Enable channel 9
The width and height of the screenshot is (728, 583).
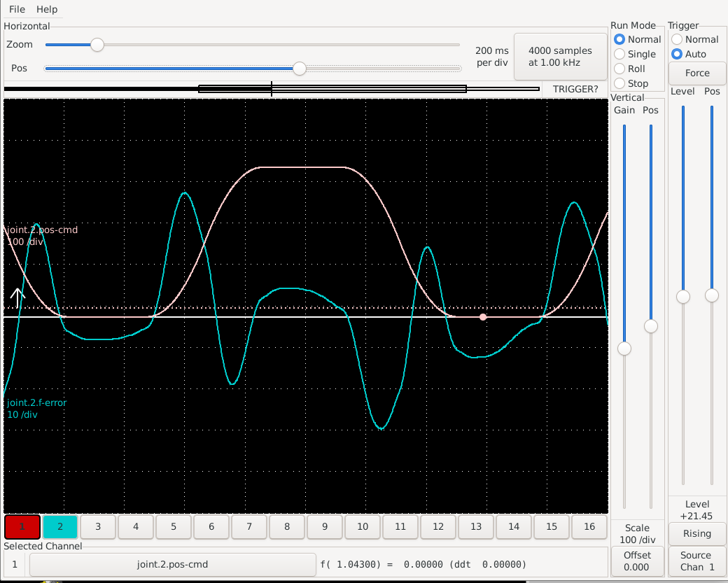point(325,527)
